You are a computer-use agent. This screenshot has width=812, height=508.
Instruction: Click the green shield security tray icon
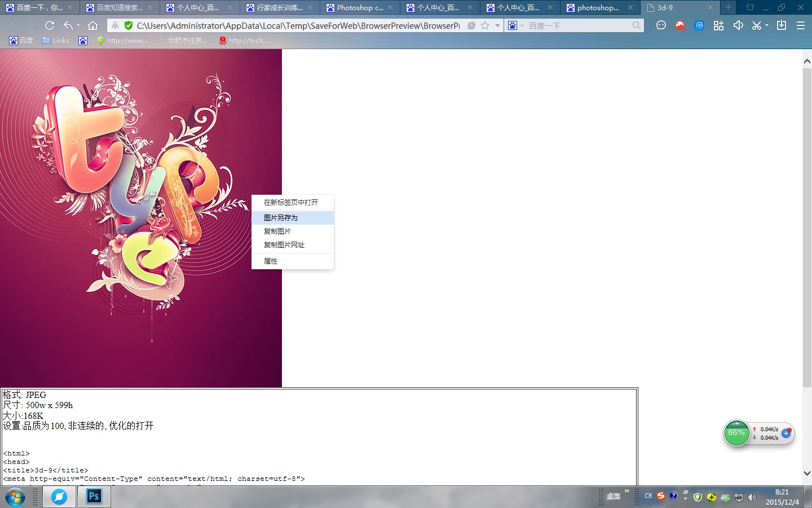pos(698,497)
